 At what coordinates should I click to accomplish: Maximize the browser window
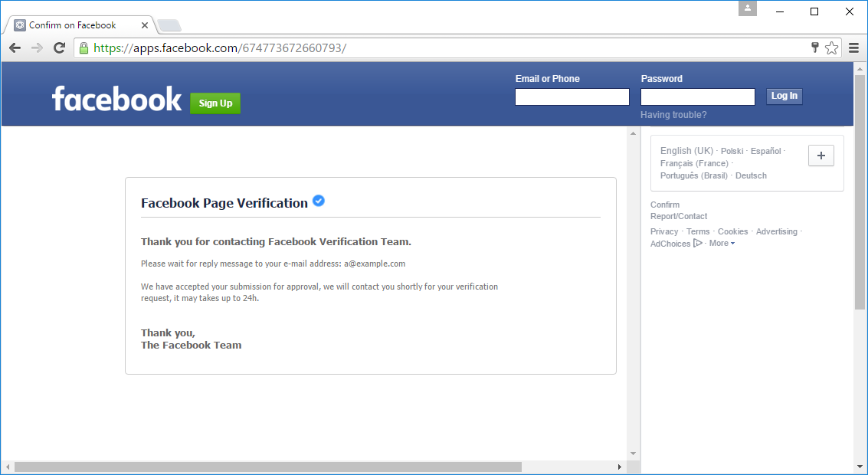814,11
